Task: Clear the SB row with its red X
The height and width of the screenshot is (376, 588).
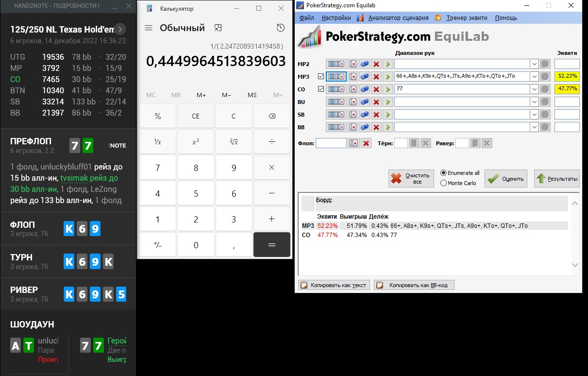Action: (376, 115)
